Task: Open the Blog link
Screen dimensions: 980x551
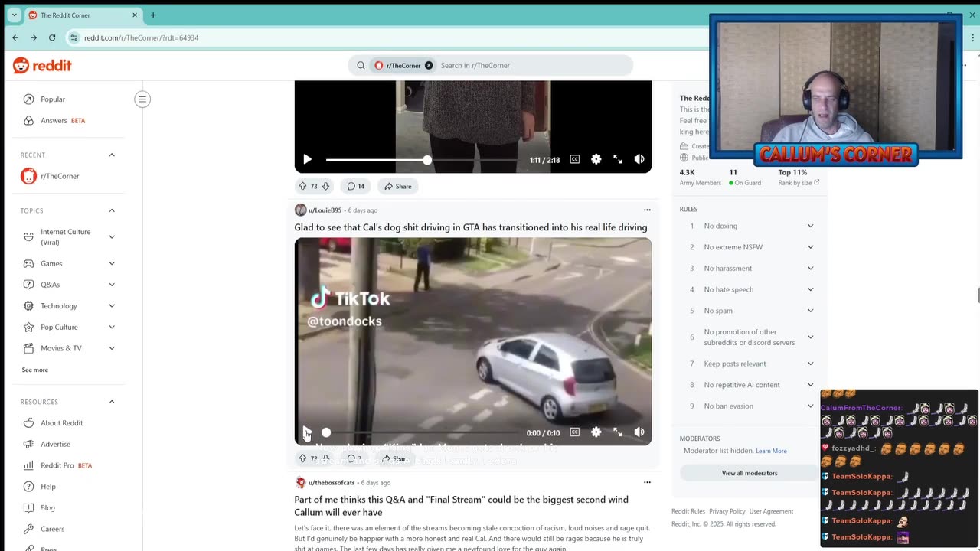Action: 47,507
